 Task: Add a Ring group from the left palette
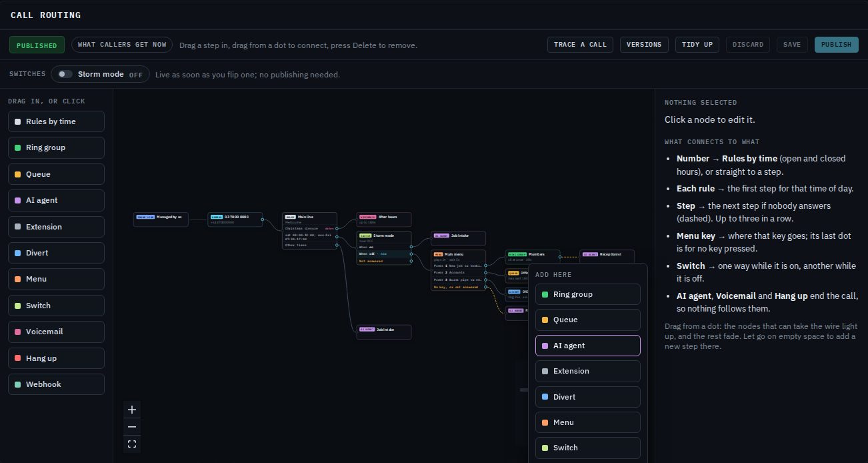point(56,147)
